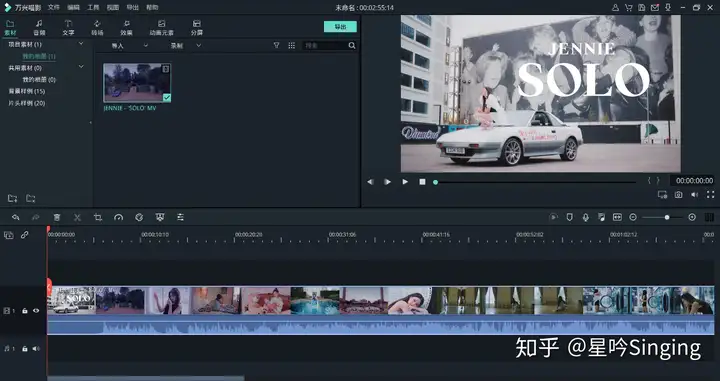The width and height of the screenshot is (720, 381).
Task: Switch to the 音频 audio tab
Action: [39, 28]
